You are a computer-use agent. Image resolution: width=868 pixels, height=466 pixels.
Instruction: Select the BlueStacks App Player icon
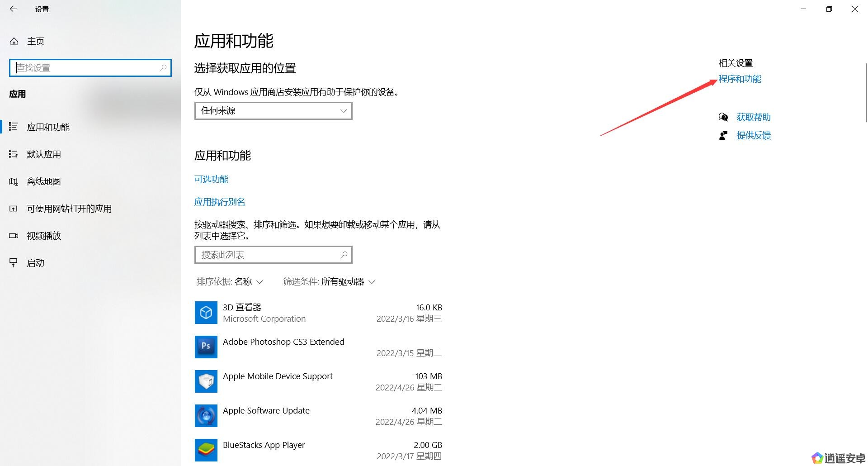206,450
